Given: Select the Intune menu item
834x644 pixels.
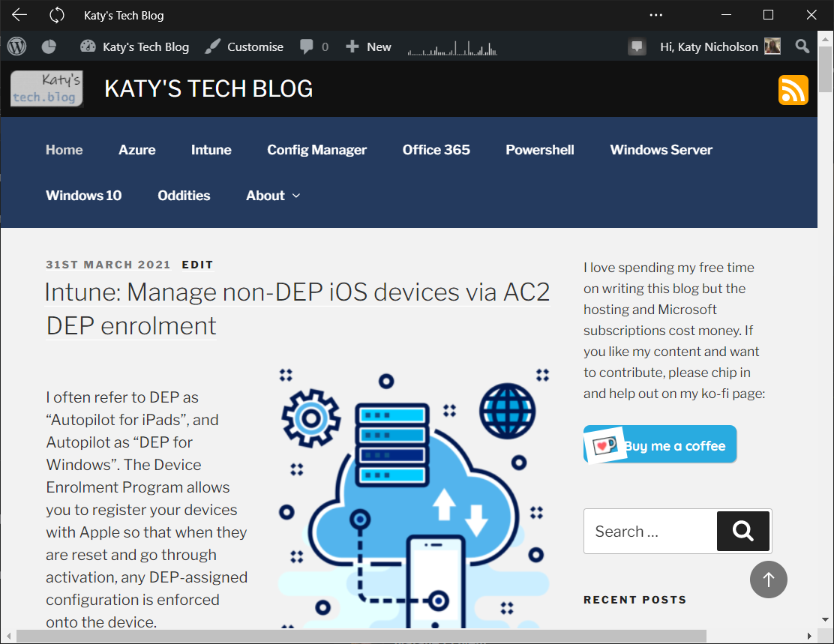Looking at the screenshot, I should point(211,150).
